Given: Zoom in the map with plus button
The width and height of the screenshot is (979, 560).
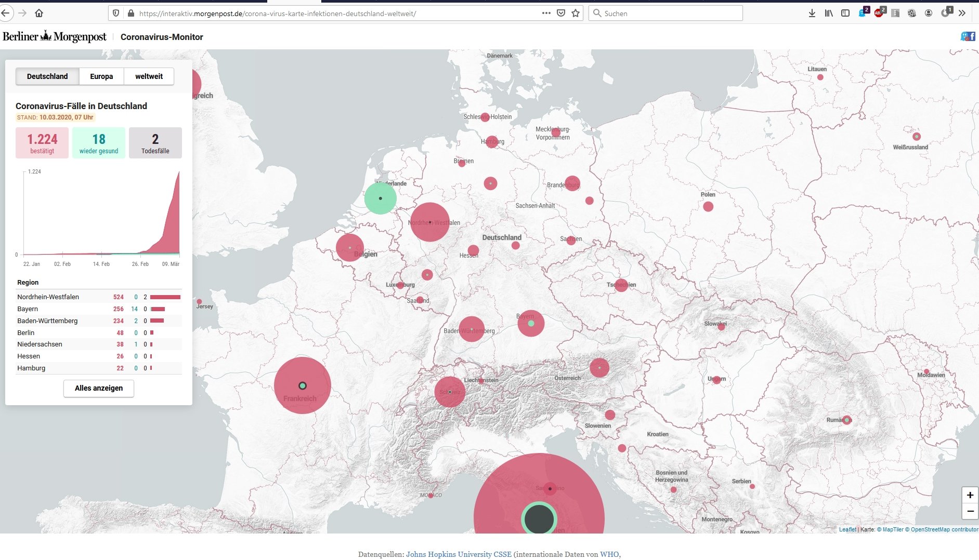Looking at the screenshot, I should tap(970, 495).
